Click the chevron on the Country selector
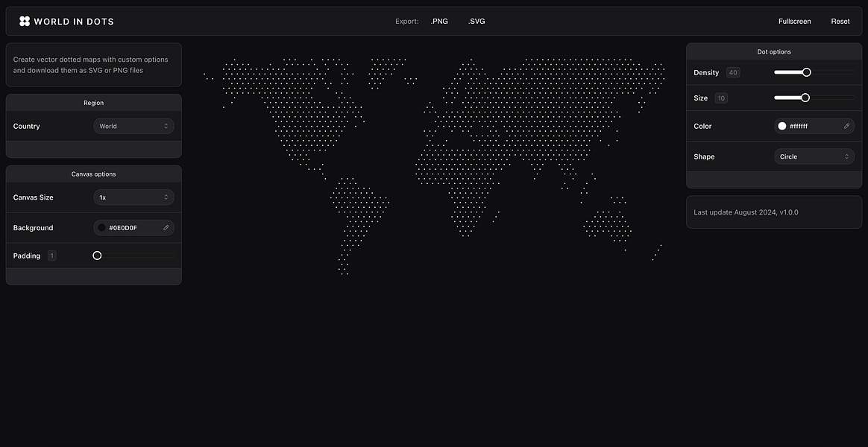 pos(168,126)
